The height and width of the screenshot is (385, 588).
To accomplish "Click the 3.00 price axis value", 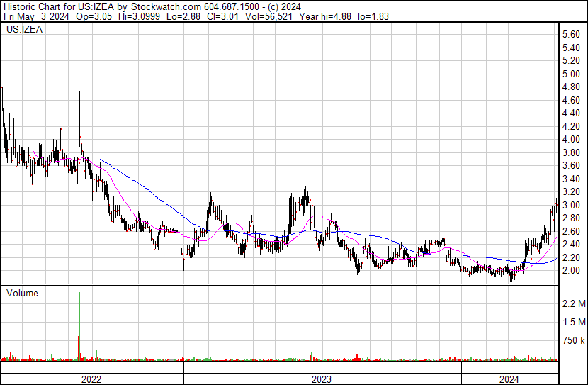I will (x=572, y=205).
